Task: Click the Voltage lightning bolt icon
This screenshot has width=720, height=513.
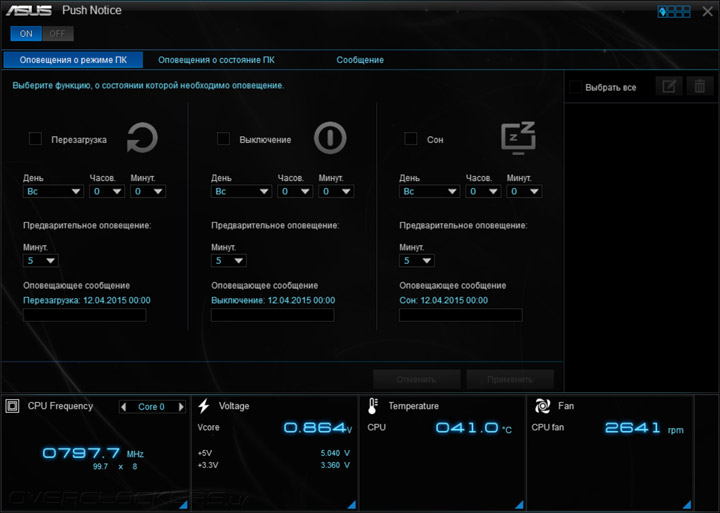Action: tap(204, 406)
